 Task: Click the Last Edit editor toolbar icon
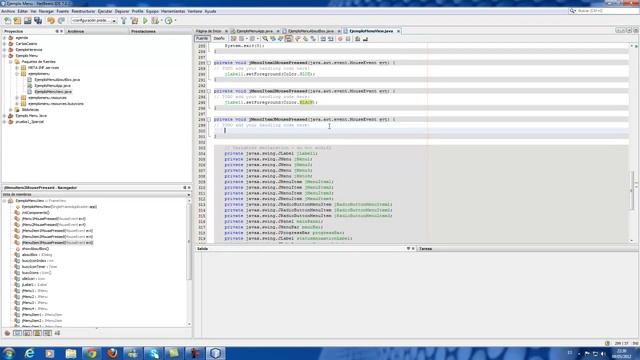[233, 39]
